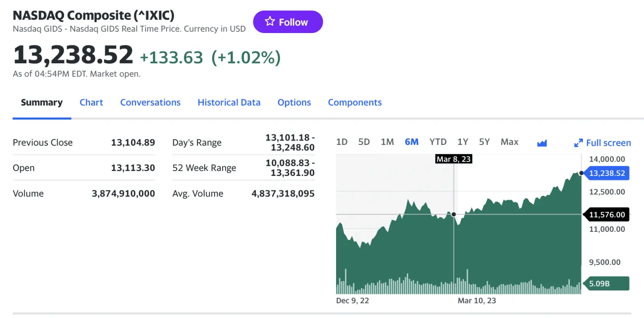Open the Chart tab

click(x=91, y=103)
